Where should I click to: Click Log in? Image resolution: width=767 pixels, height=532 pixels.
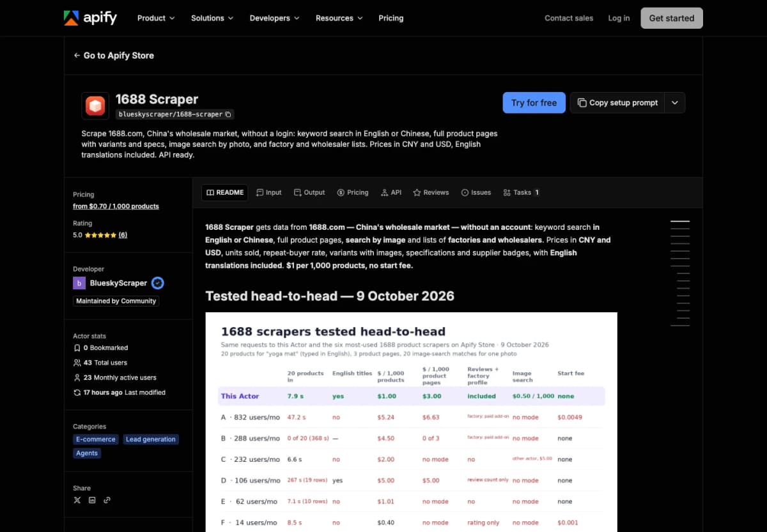[x=619, y=18]
